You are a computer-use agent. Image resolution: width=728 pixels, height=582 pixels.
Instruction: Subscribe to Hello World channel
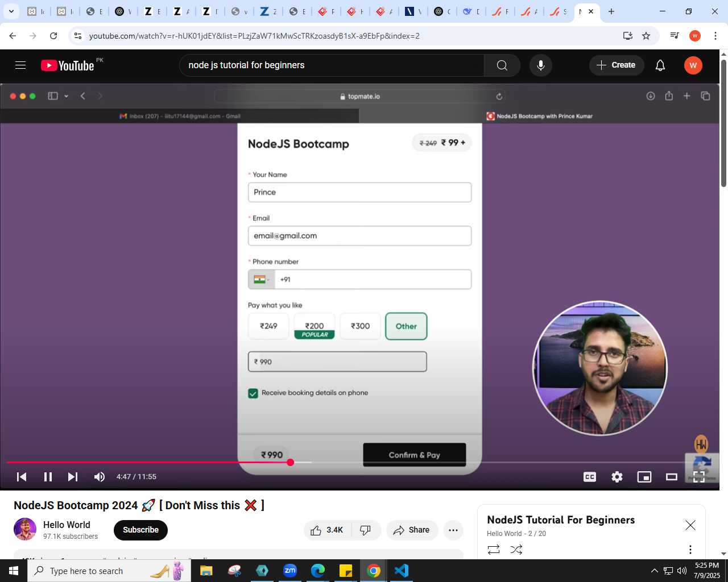click(x=140, y=530)
